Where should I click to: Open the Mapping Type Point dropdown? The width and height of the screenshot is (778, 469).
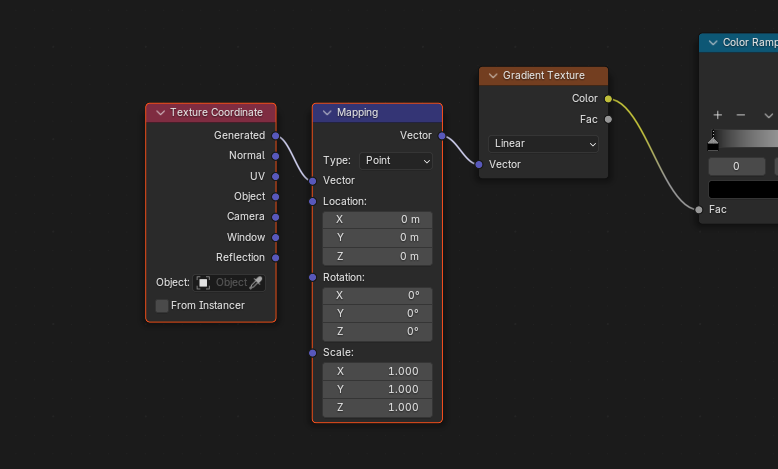tap(395, 161)
